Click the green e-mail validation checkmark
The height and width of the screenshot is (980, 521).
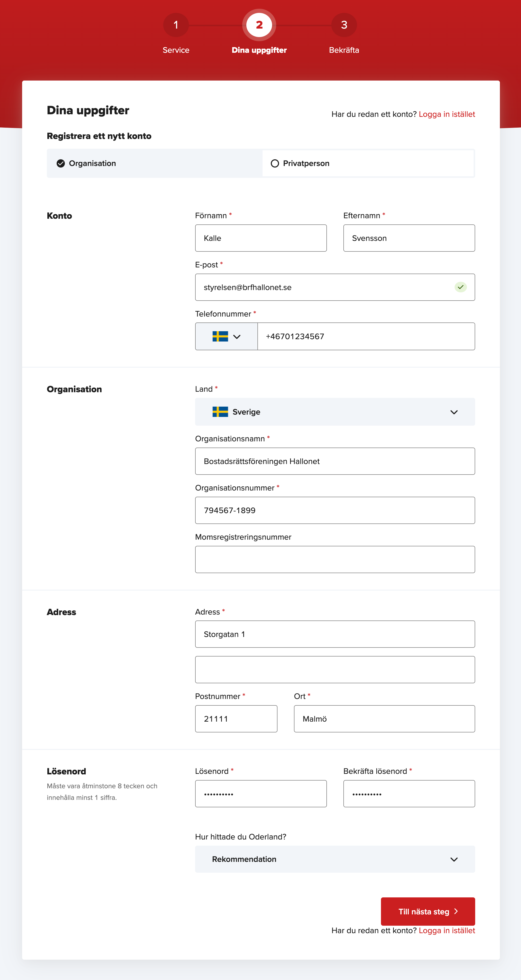461,287
